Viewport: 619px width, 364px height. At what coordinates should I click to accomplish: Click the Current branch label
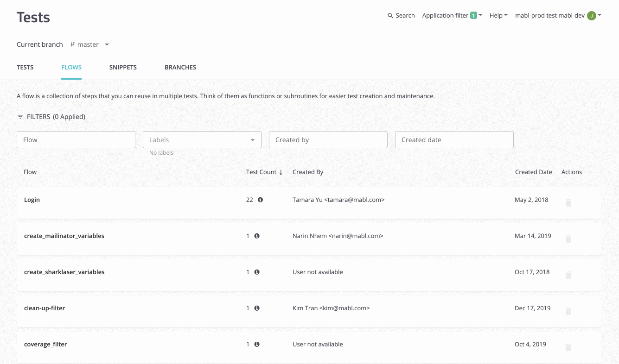40,45
